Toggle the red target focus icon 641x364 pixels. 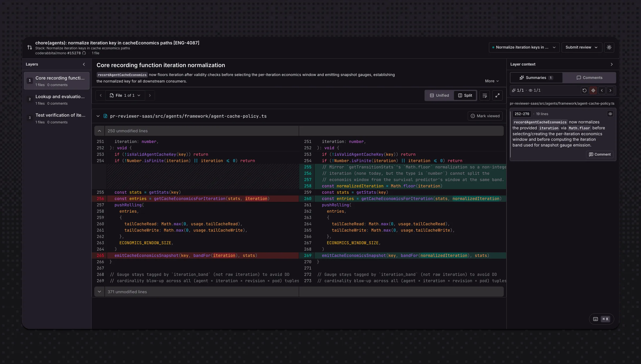(593, 91)
